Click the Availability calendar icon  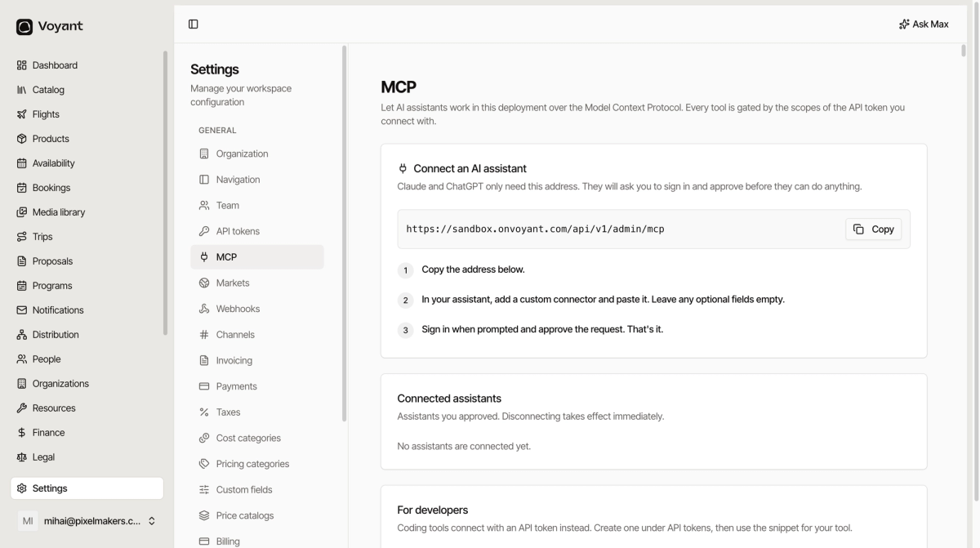tap(22, 163)
